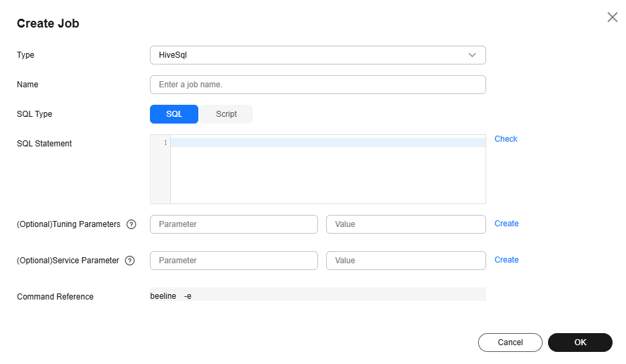The image size is (626, 364).
Task: Cancel the job creation
Action: pyautogui.click(x=510, y=343)
